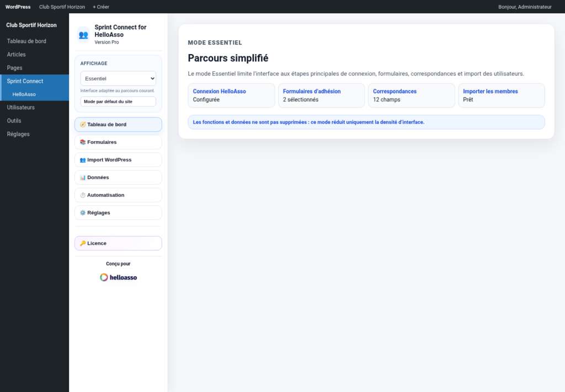565x392 pixels.
Task: Click the + Créer top bar item
Action: point(101,7)
